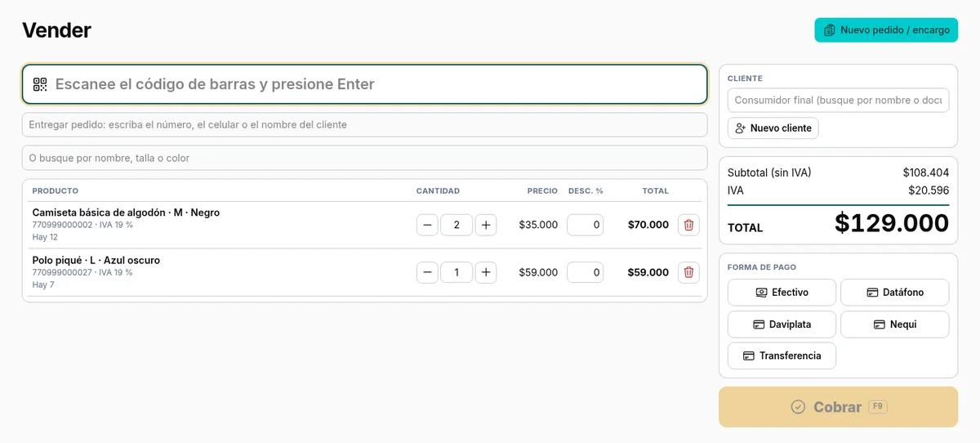This screenshot has width=980, height=443.
Task: Click the CANTIDAD column header
Action: point(438,191)
